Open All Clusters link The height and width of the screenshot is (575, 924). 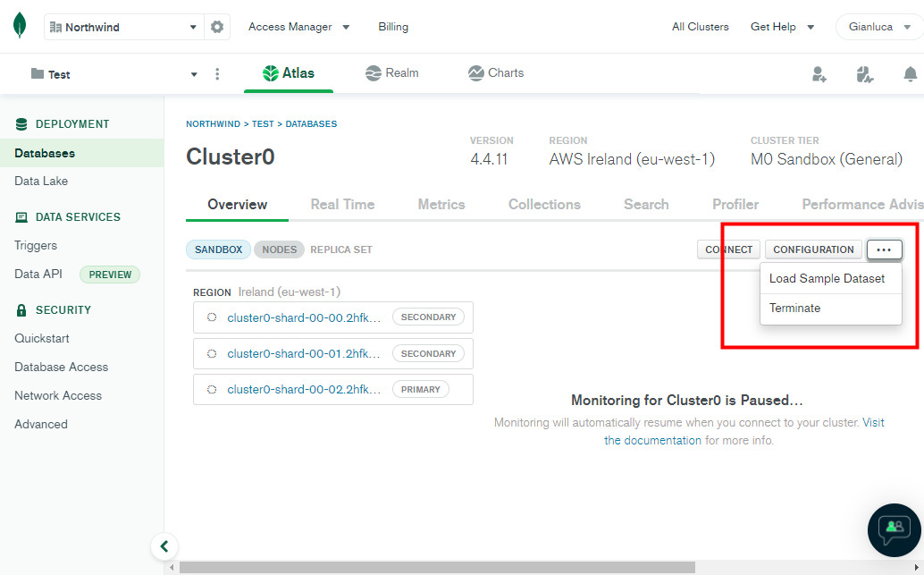700,27
